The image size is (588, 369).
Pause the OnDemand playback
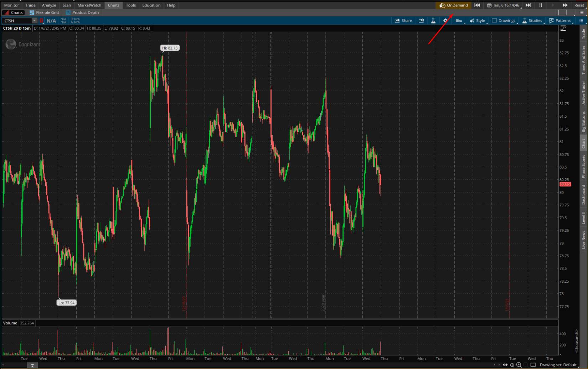pos(540,5)
